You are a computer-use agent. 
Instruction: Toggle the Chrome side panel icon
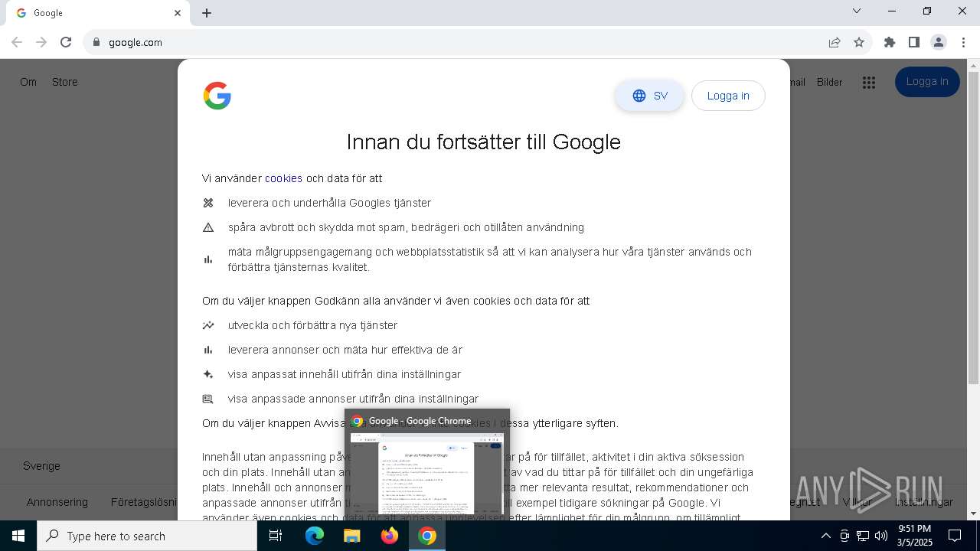pos(914,42)
